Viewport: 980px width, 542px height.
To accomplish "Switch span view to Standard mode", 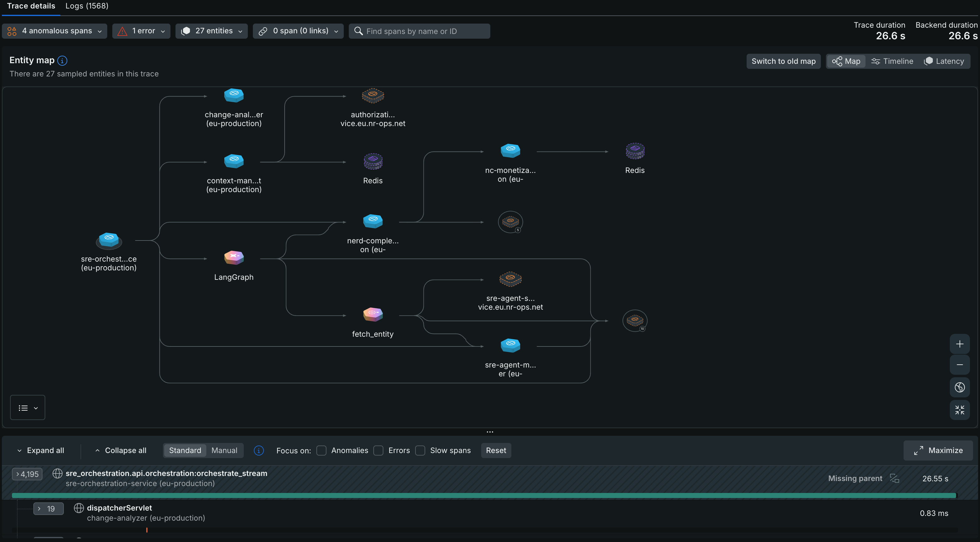I will click(x=185, y=451).
